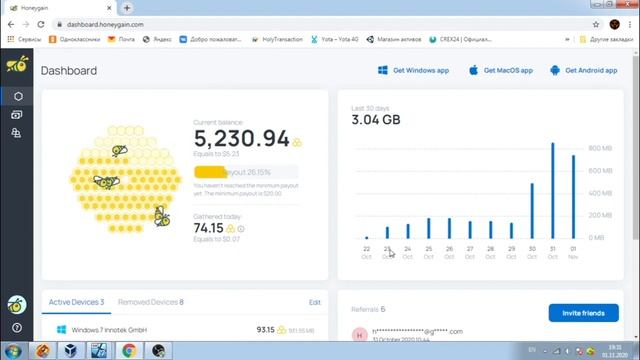This screenshot has width=640, height=360.
Task: Show more bookmarks with the chevron
Action: point(567,39)
